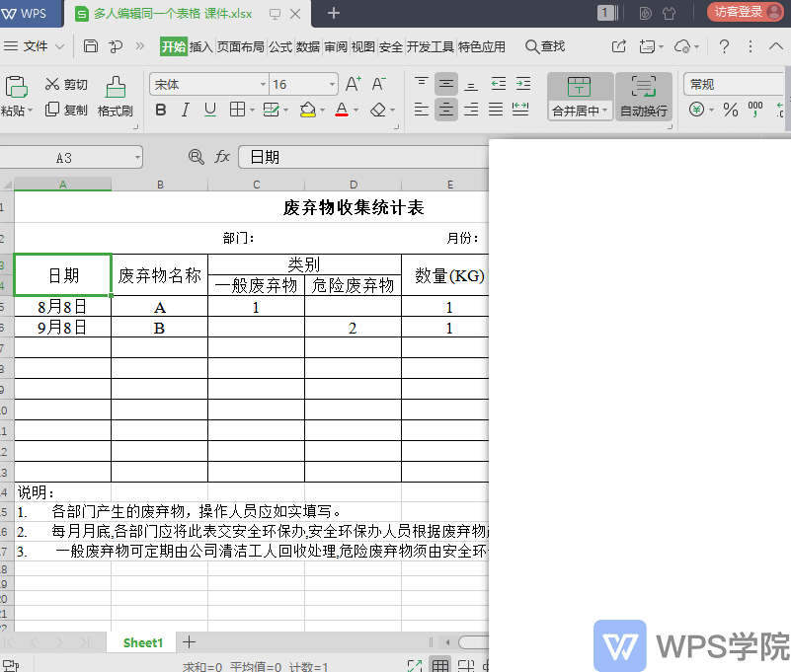Select the Sheet1 sheet tab

tap(143, 642)
